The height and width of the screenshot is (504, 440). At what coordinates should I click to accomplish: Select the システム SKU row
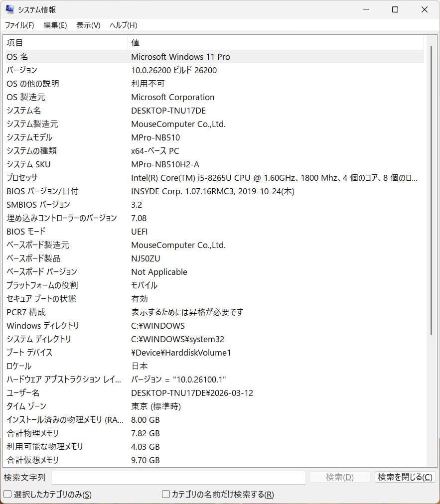[214, 164]
